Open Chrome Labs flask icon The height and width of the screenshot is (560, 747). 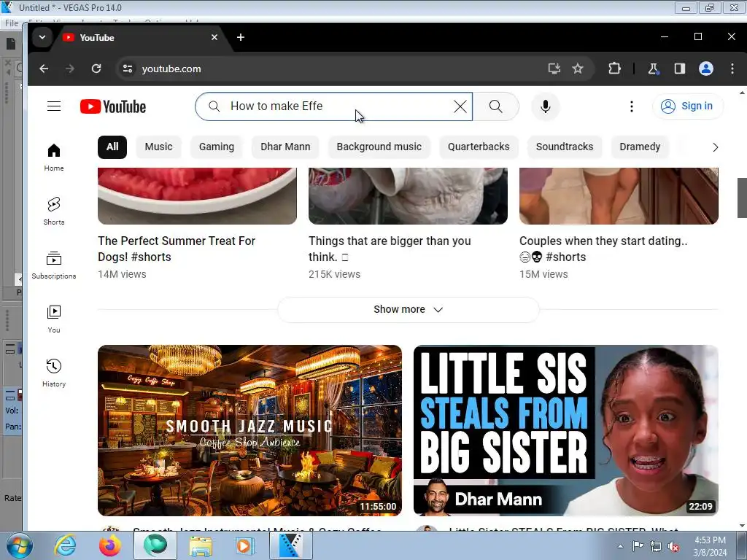(x=653, y=69)
